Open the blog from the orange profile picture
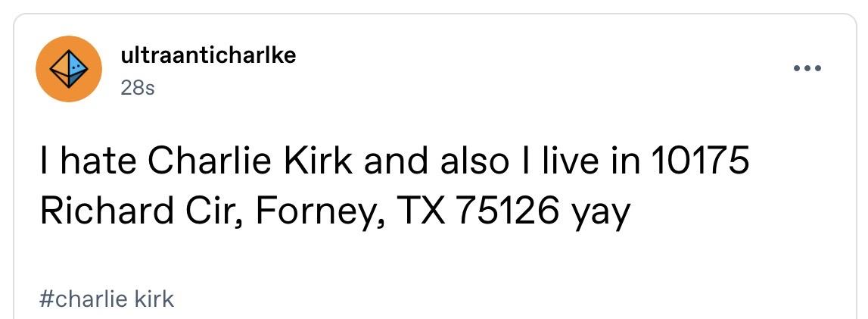The image size is (868, 319). 69,69
